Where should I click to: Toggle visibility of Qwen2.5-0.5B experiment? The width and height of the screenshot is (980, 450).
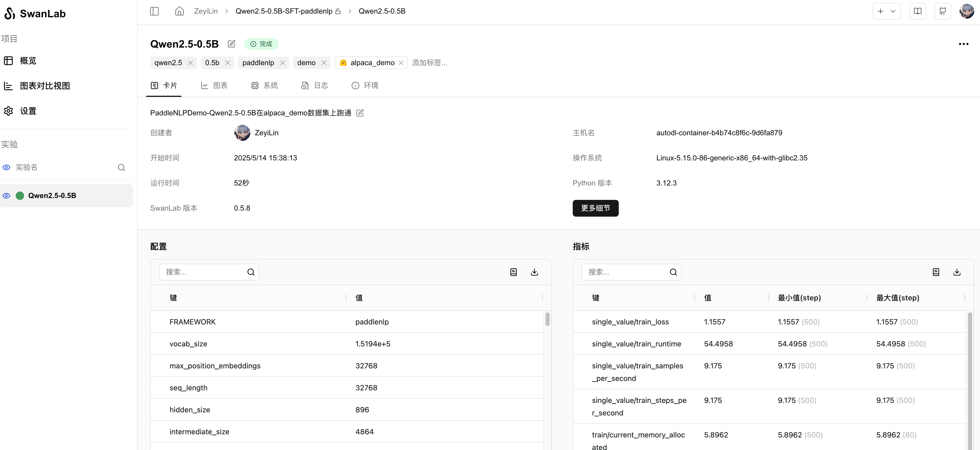click(x=7, y=195)
